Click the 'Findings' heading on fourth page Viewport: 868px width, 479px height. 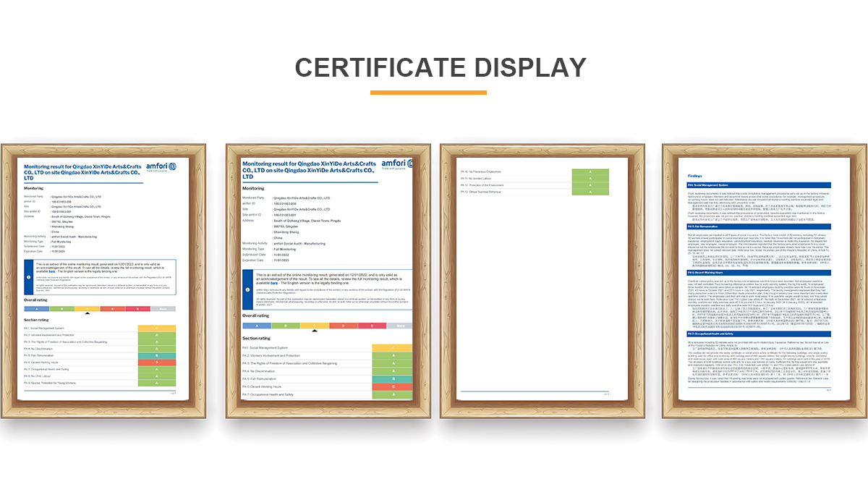[x=695, y=176]
